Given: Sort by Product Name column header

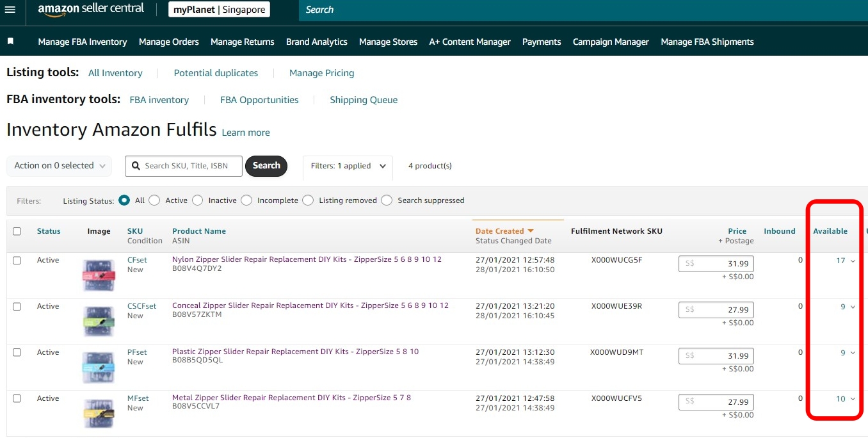Looking at the screenshot, I should (x=199, y=231).
